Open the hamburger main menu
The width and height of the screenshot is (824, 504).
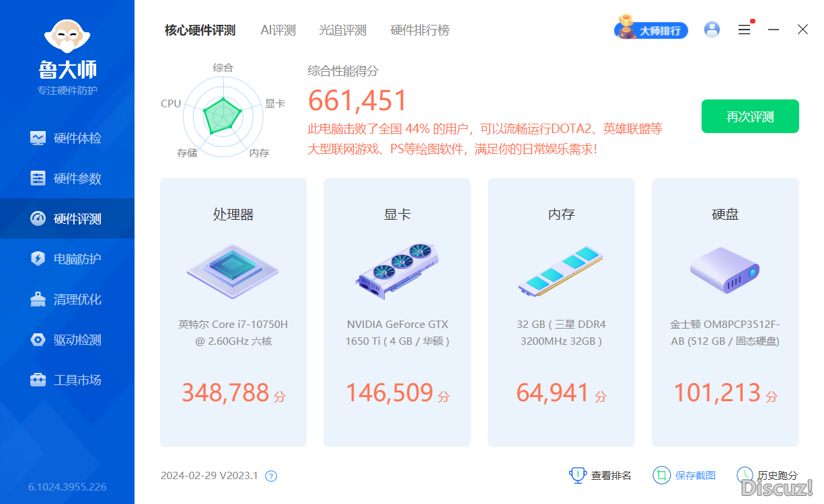[744, 30]
